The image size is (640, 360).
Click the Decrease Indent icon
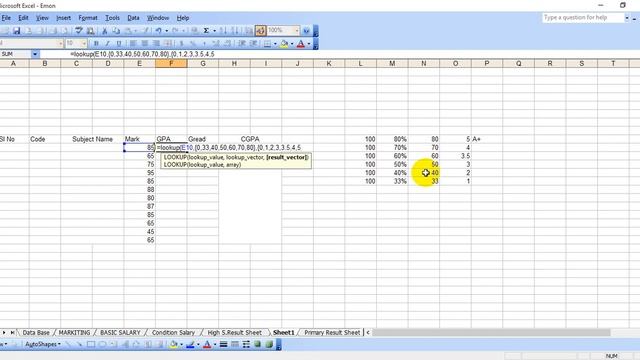click(242, 44)
